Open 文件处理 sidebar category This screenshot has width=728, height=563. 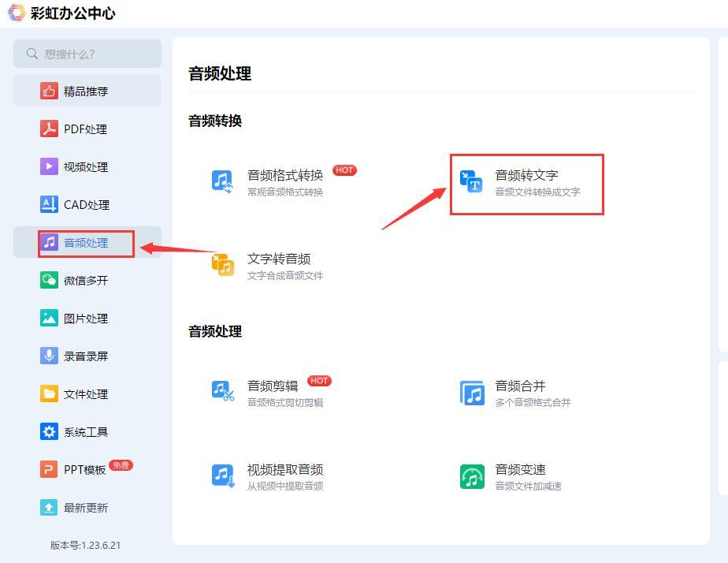87,394
